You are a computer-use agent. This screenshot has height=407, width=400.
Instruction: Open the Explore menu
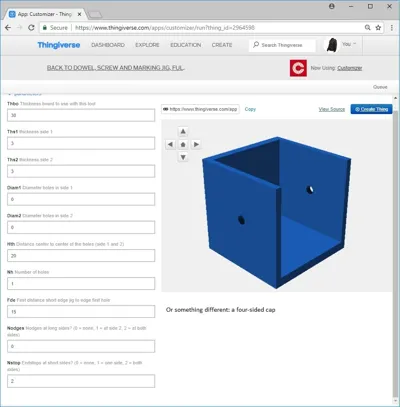147,45
